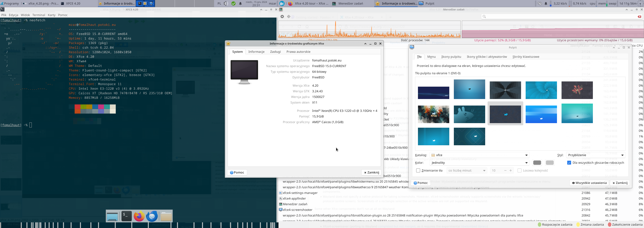The width and height of the screenshot is (644, 228).
Task: Activate the Xfce 4.20 tour Firefox taskbar button
Action: (309, 3)
